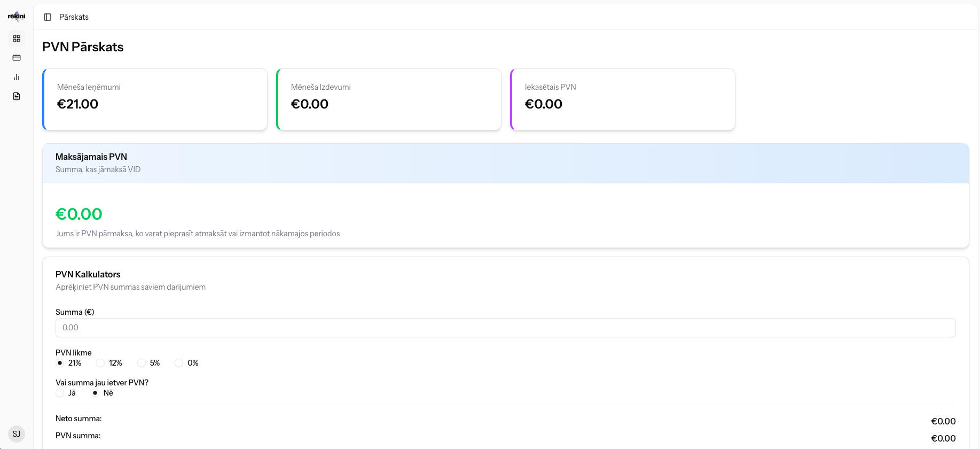Click the Iekasētais PVN card
Viewport: 980px width, 449px height.
pyautogui.click(x=623, y=99)
